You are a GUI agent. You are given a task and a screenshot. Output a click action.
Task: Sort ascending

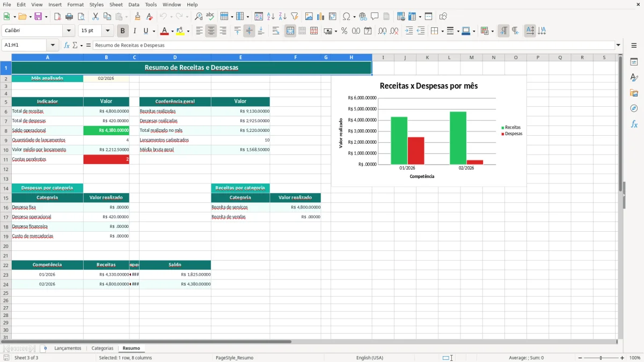[x=271, y=17]
